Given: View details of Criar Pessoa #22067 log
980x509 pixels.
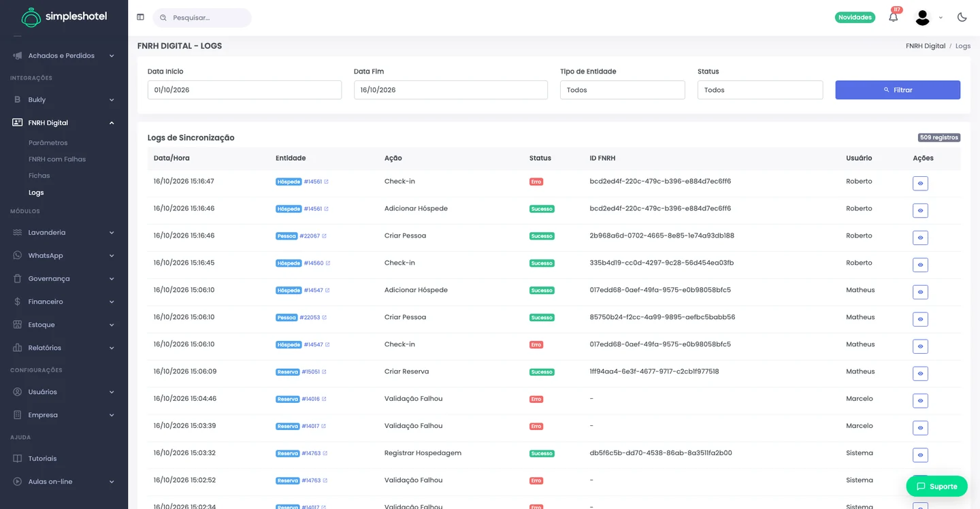Looking at the screenshot, I should click(920, 238).
